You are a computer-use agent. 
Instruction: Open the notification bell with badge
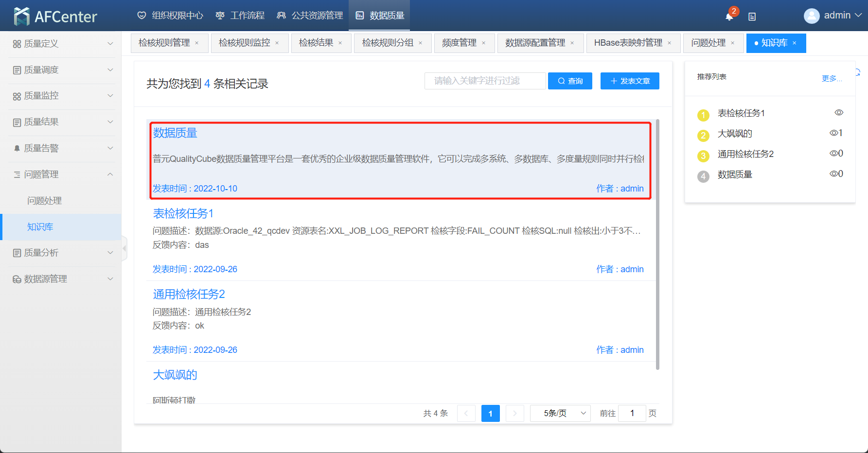(x=729, y=17)
